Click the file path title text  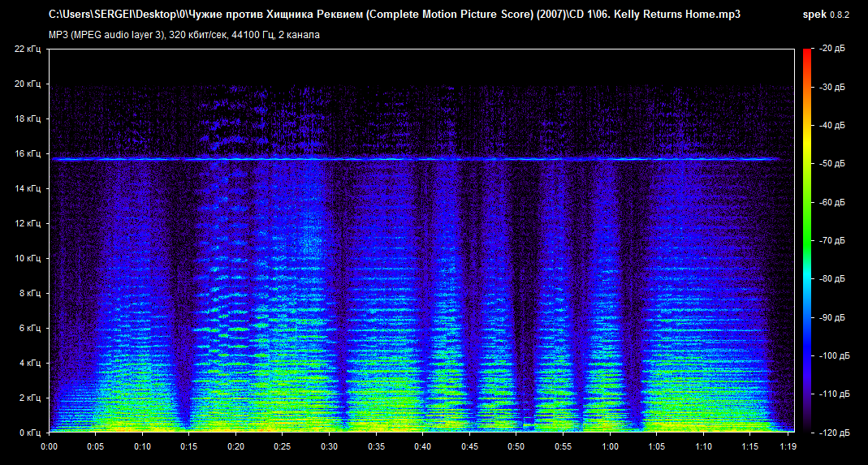point(395,15)
